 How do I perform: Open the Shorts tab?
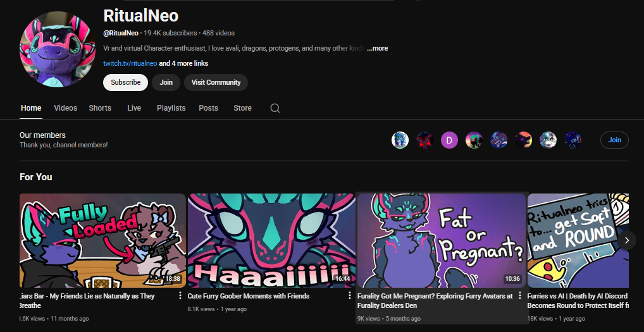(100, 108)
